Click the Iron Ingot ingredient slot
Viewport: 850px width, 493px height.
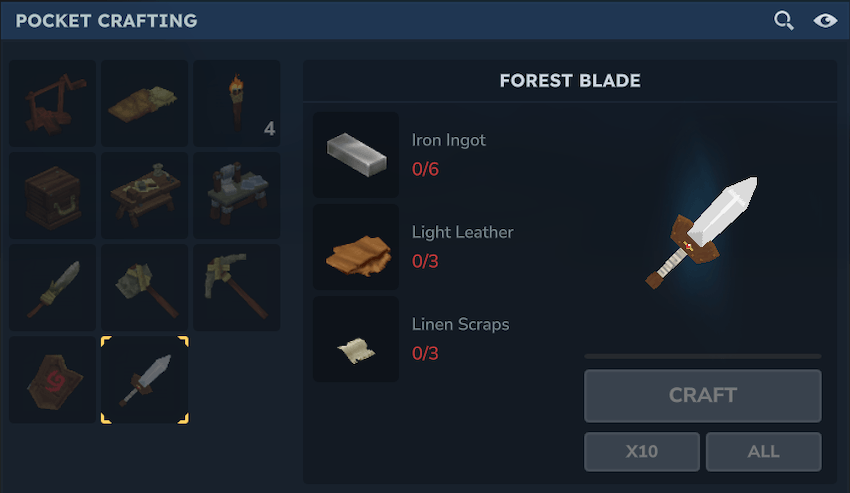pyautogui.click(x=356, y=155)
